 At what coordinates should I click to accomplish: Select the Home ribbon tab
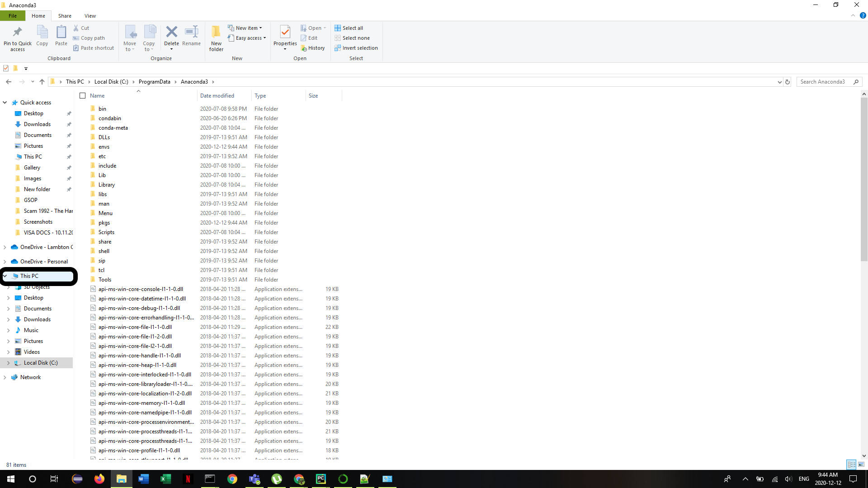coord(38,16)
